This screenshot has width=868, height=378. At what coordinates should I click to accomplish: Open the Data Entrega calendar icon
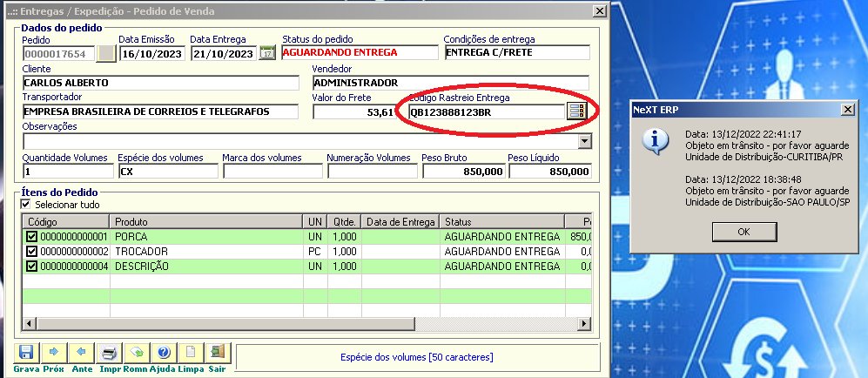tap(267, 54)
